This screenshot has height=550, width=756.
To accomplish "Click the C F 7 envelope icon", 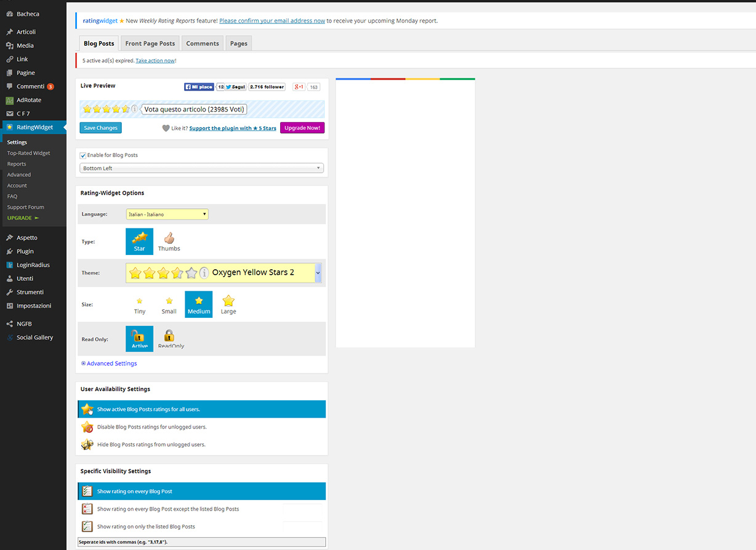I will pyautogui.click(x=10, y=114).
